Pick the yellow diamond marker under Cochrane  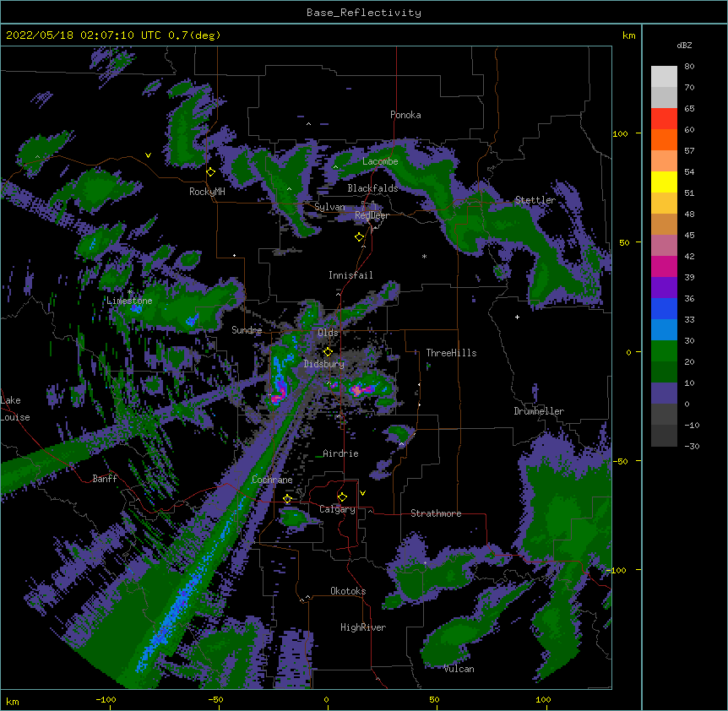[287, 499]
